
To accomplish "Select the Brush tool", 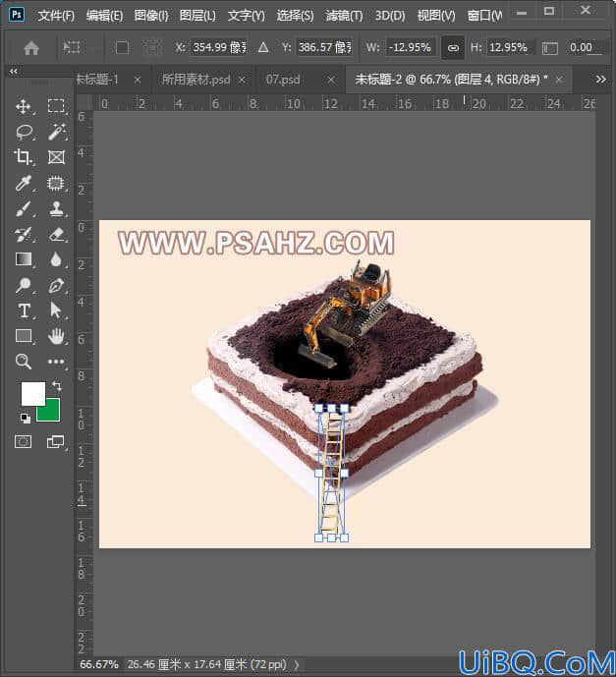I will point(23,209).
